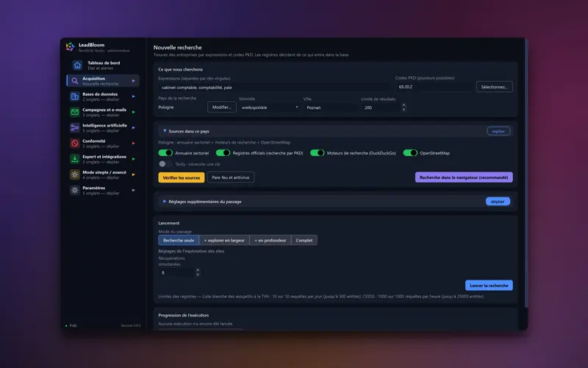Toggle the OpenStreetMap source switch

tap(410, 153)
